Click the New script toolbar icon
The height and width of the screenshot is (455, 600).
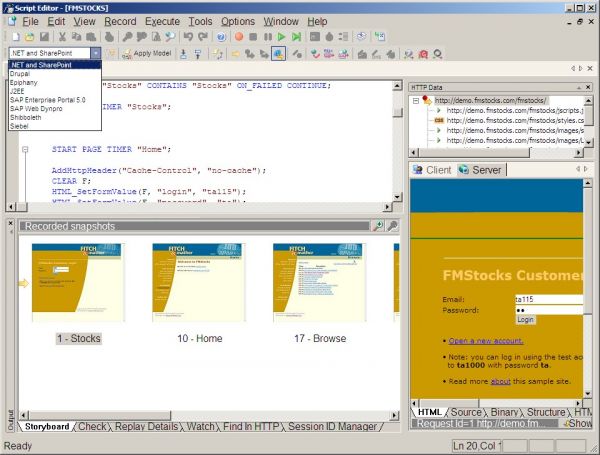tap(14, 36)
